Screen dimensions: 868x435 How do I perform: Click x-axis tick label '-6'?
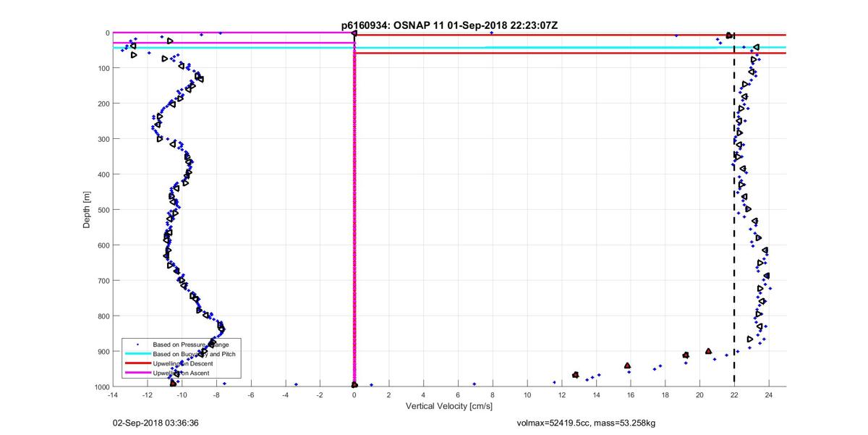point(250,395)
